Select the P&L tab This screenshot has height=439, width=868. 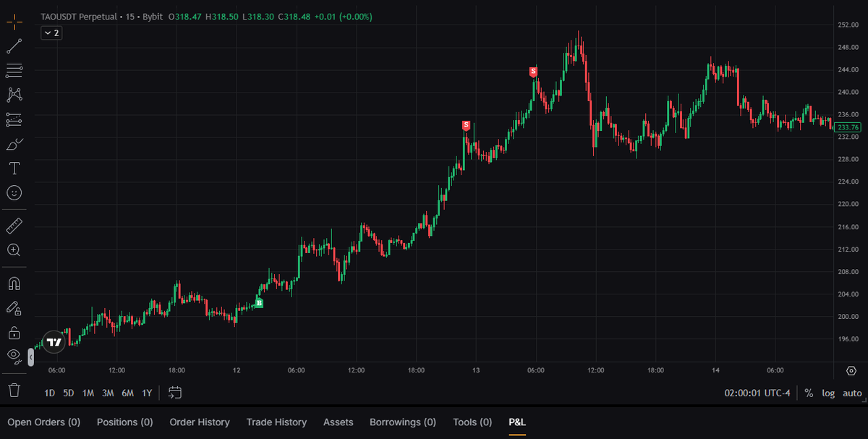coord(517,422)
